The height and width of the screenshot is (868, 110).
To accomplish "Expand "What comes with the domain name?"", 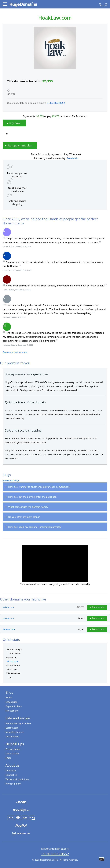I will (x=55, y=507).
